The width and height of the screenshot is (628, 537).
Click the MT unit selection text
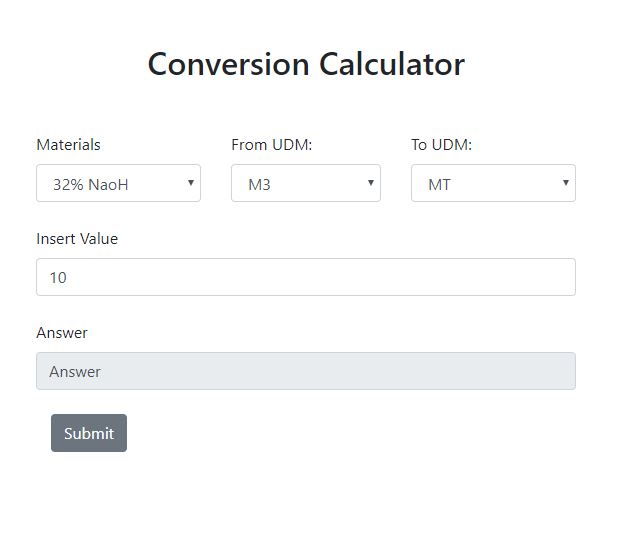coord(439,184)
